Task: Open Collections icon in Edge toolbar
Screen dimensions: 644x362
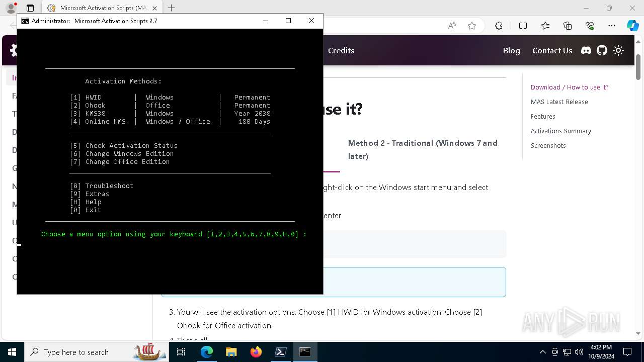Action: [568, 26]
